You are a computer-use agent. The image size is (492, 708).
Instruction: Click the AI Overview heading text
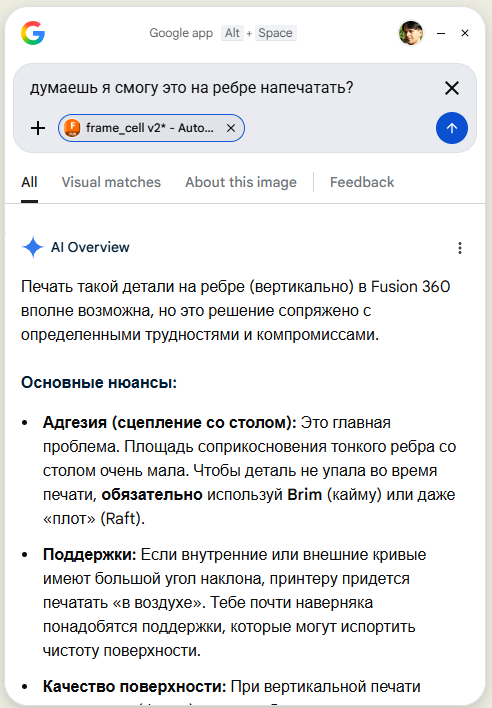90,247
